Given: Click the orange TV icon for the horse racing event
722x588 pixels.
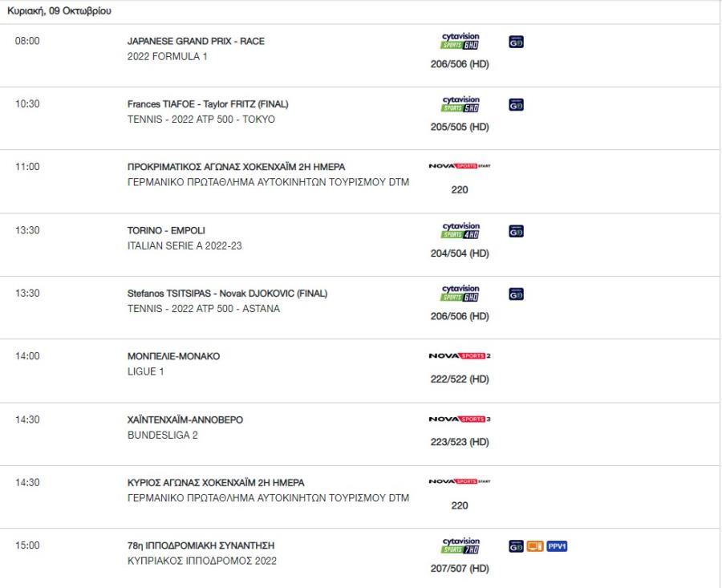Looking at the screenshot, I should click(x=535, y=546).
